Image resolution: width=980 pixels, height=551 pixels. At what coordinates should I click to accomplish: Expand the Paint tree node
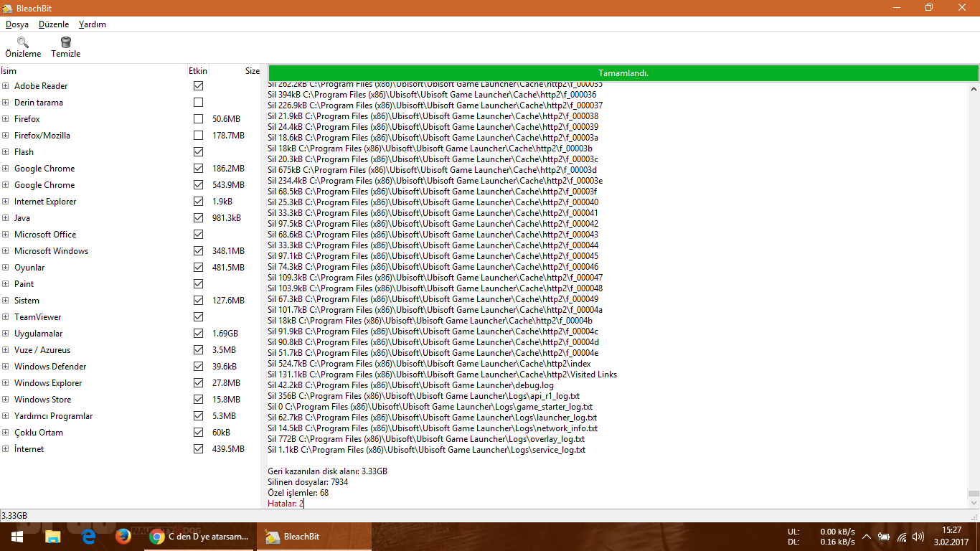pyautogui.click(x=5, y=284)
